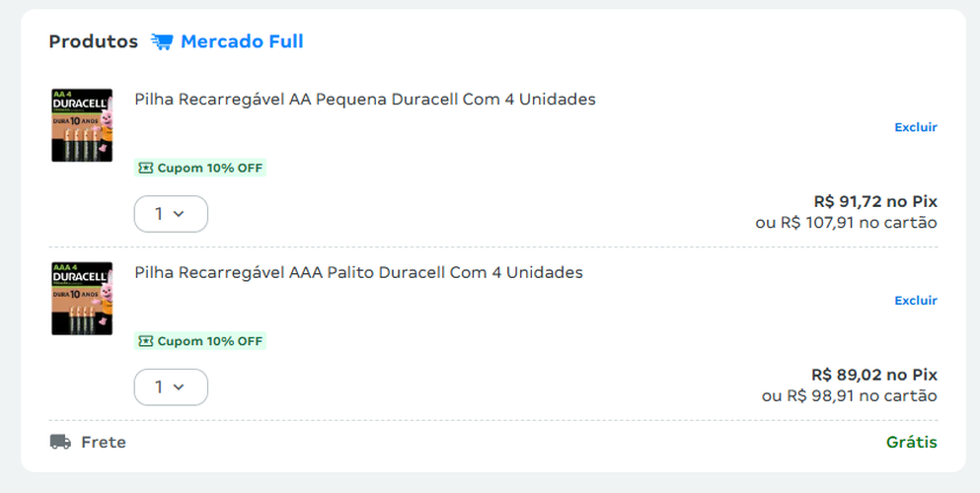Click the Mercado Full cart icon
Viewport: 980px width, 493px height.
(162, 41)
